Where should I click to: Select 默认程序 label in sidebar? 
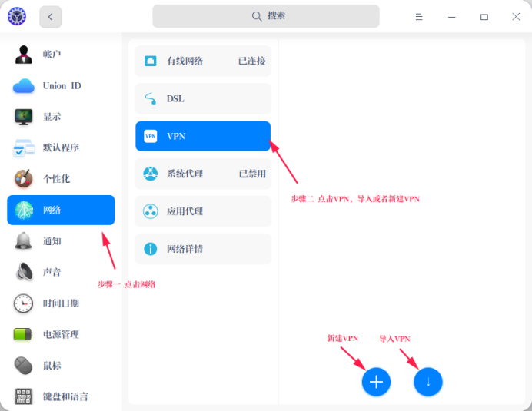click(61, 147)
